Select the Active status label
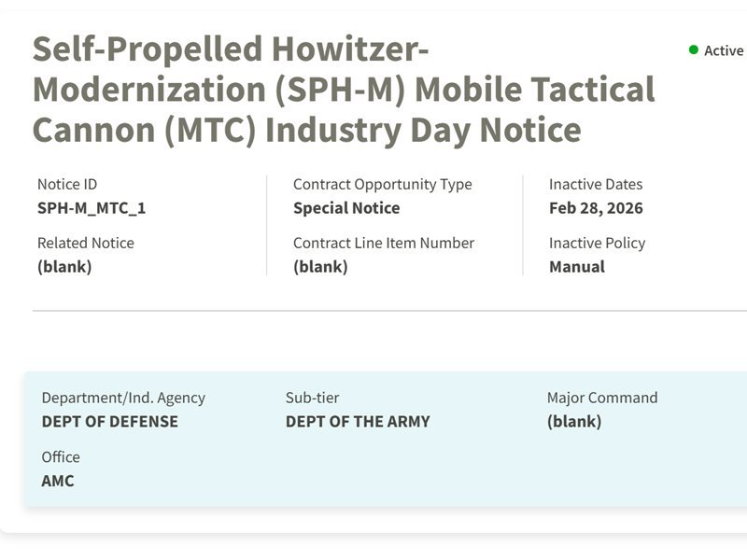The height and width of the screenshot is (560, 747). (x=724, y=50)
